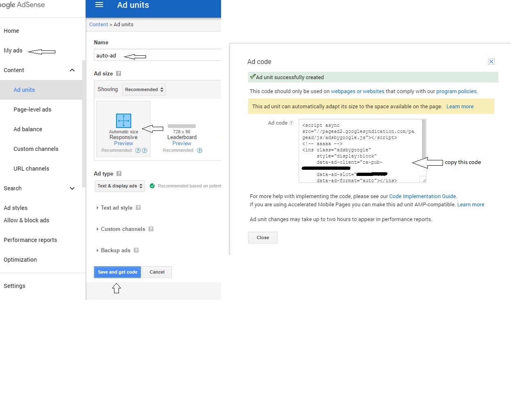525x420 pixels.
Task: Click the Google AdSense logo
Action: pyautogui.click(x=23, y=5)
